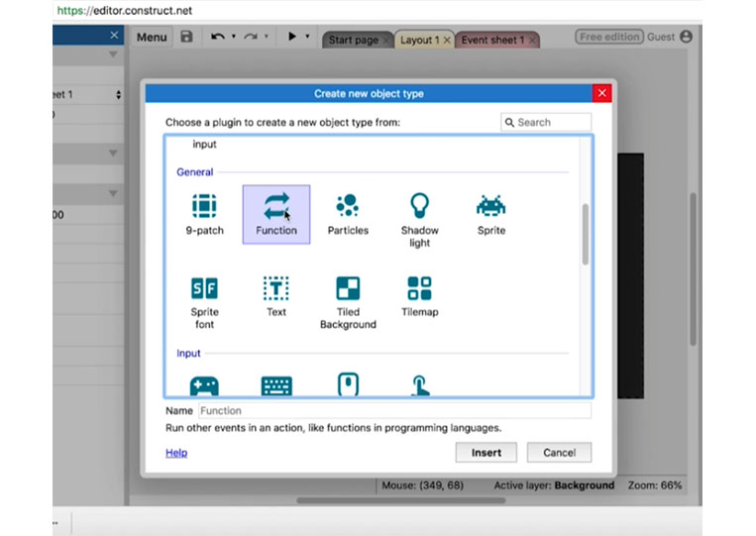The height and width of the screenshot is (536, 756).
Task: Pick the Shadow light plugin
Action: 419,205
